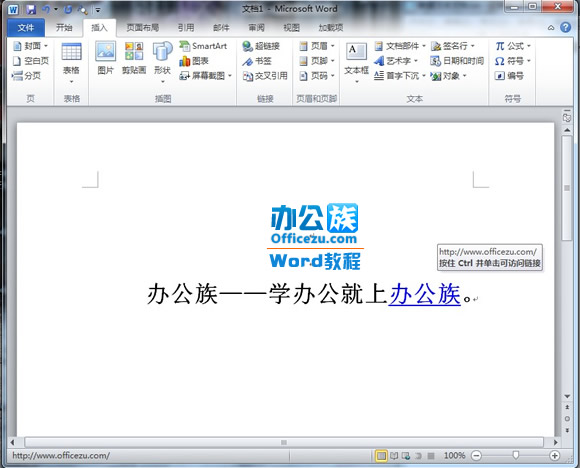Insert a SmartArt graphic
Viewport: 580px width, 468px height.
pyautogui.click(x=203, y=46)
